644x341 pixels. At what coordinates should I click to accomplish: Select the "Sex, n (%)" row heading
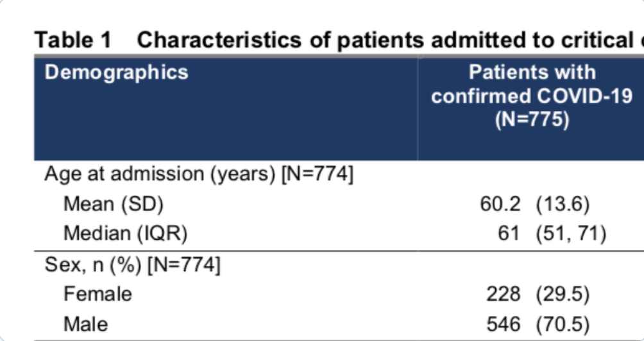pos(132,263)
